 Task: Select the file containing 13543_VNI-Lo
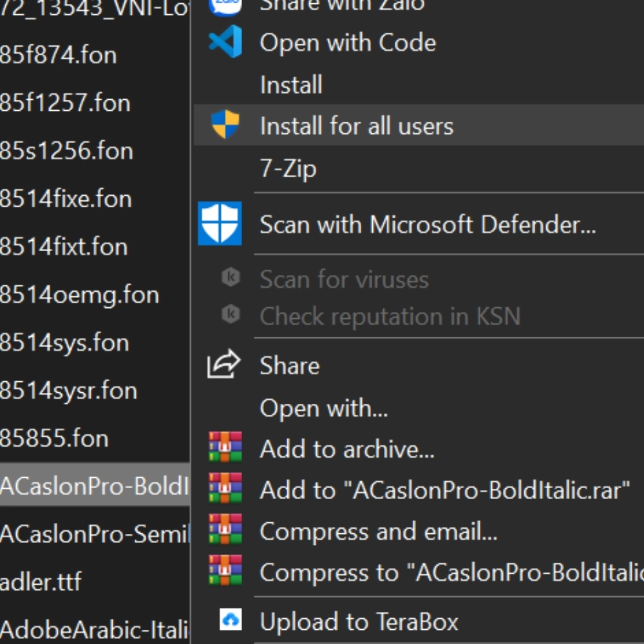95,8
